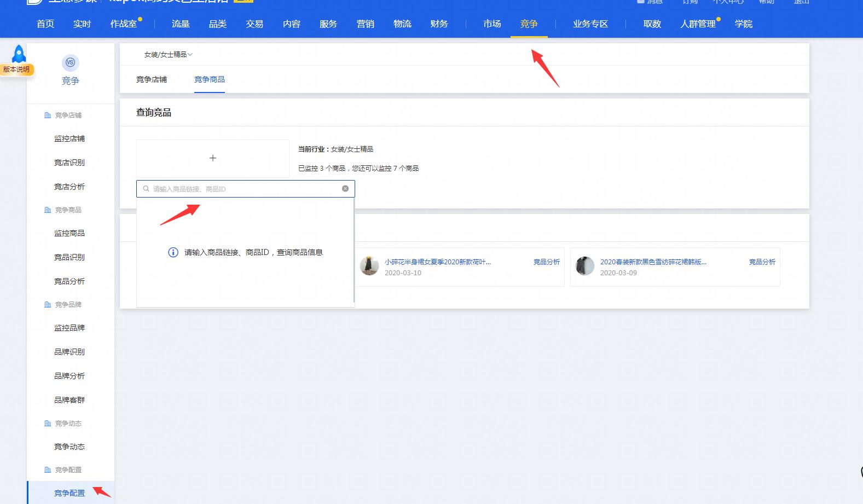This screenshot has width=863, height=504.
Task: Go to 竞店分析 in the sidebar
Action: tap(69, 187)
